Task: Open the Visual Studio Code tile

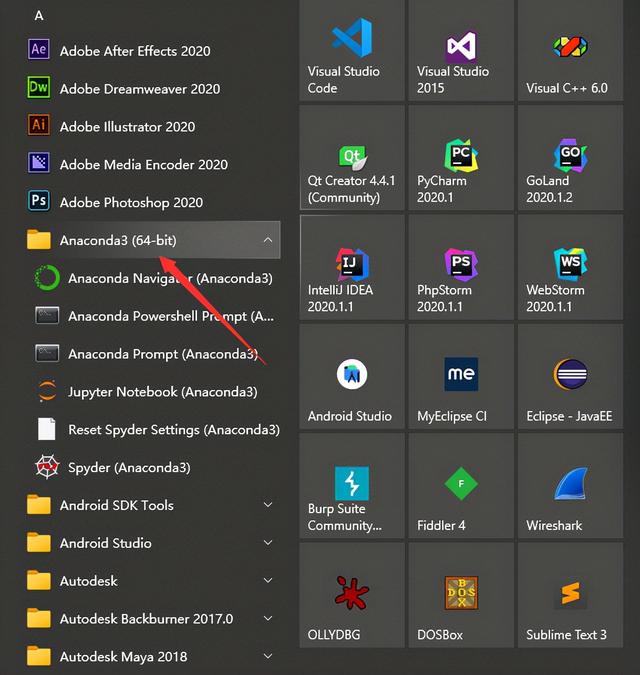Action: [352, 50]
